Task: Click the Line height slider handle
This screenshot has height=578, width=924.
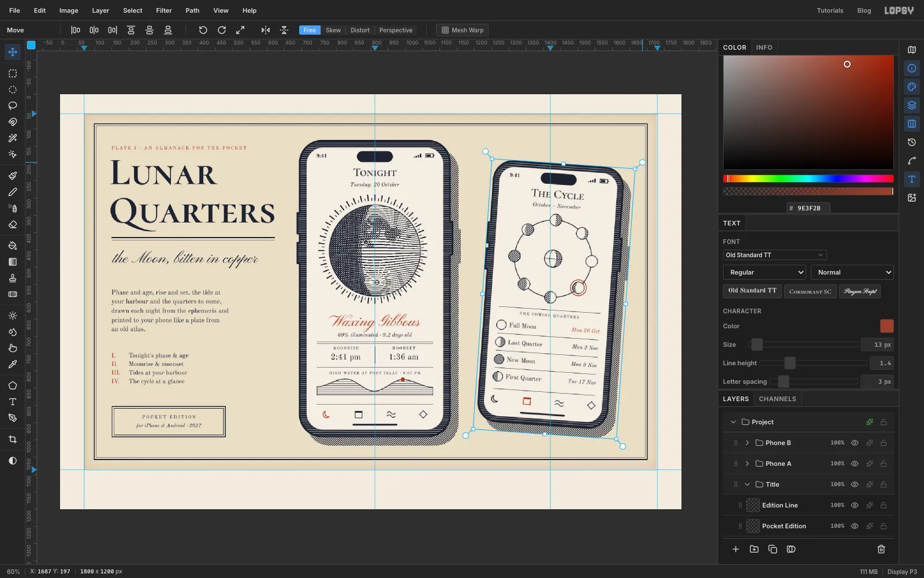Action: coord(789,363)
